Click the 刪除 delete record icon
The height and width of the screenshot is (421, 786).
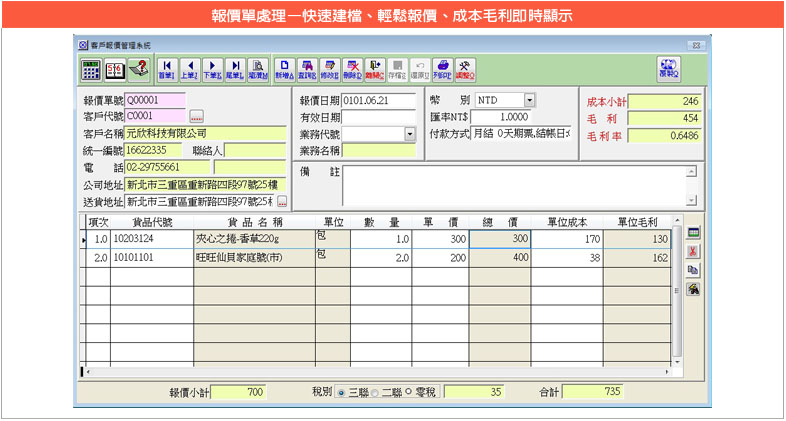(352, 69)
